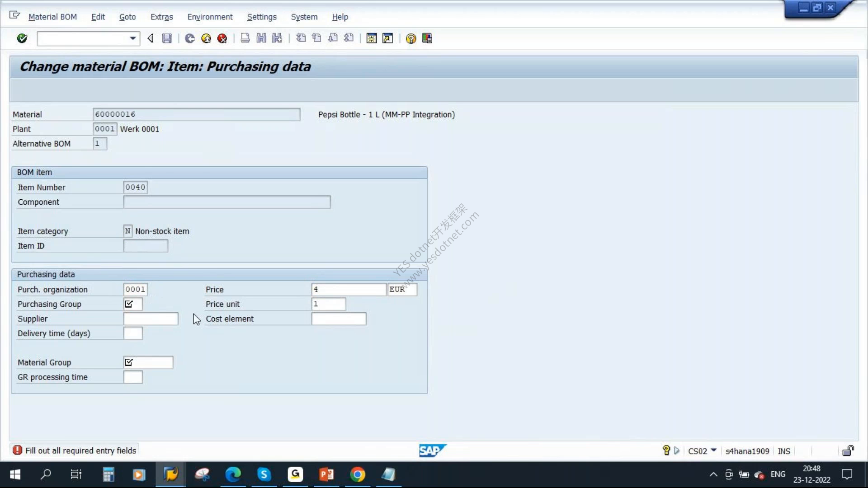Viewport: 868px width, 488px height.
Task: Open the notification center icon
Action: coord(847,474)
